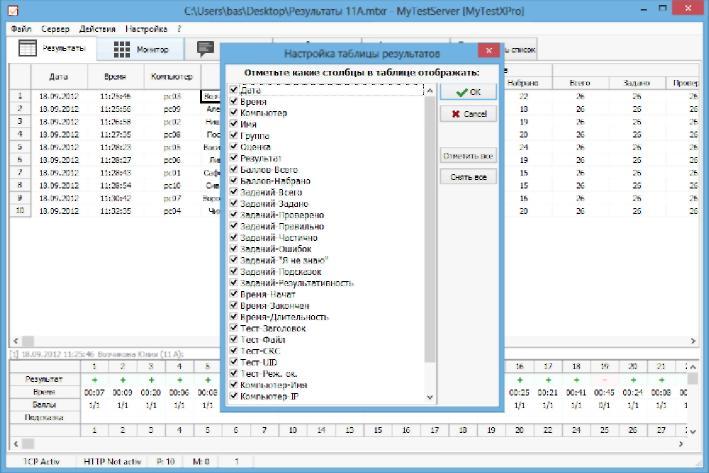Toggle the Время-Начат checkbox
Screen dimensions: 709x473
click(233, 294)
